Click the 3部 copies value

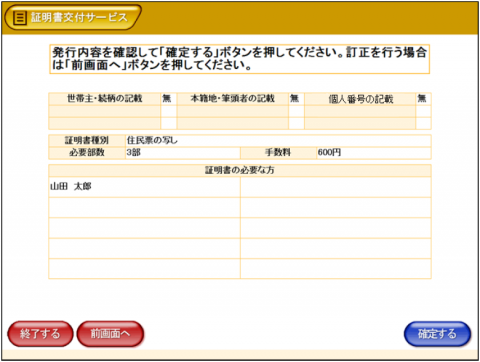[133, 153]
